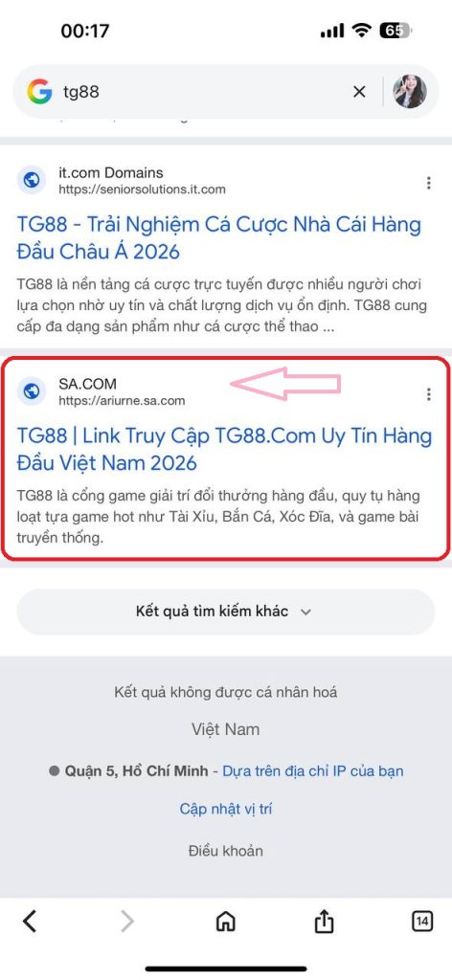Open TG88 Trải Nghiệm Cá Cược link
This screenshot has width=452, height=980.
[x=218, y=238]
